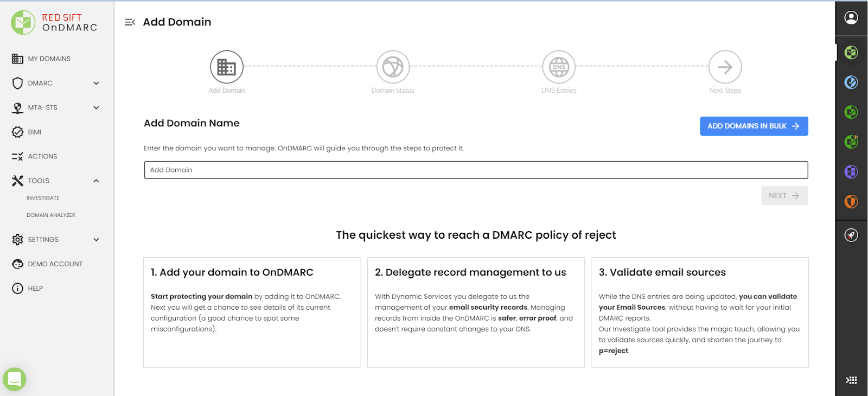Expand the right rail via bottom grid icon
Viewport: 868px width, 396px height.
click(851, 380)
